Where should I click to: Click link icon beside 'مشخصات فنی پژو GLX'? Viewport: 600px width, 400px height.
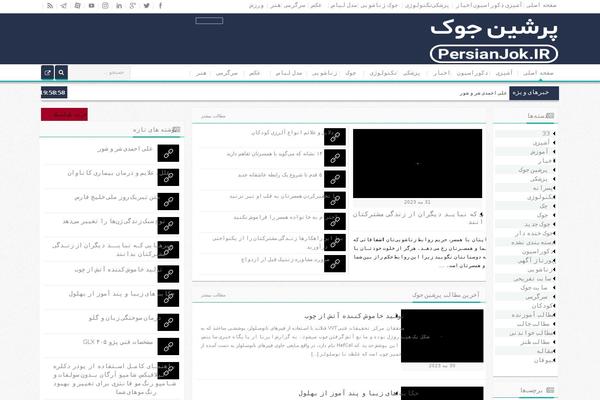[168, 346]
